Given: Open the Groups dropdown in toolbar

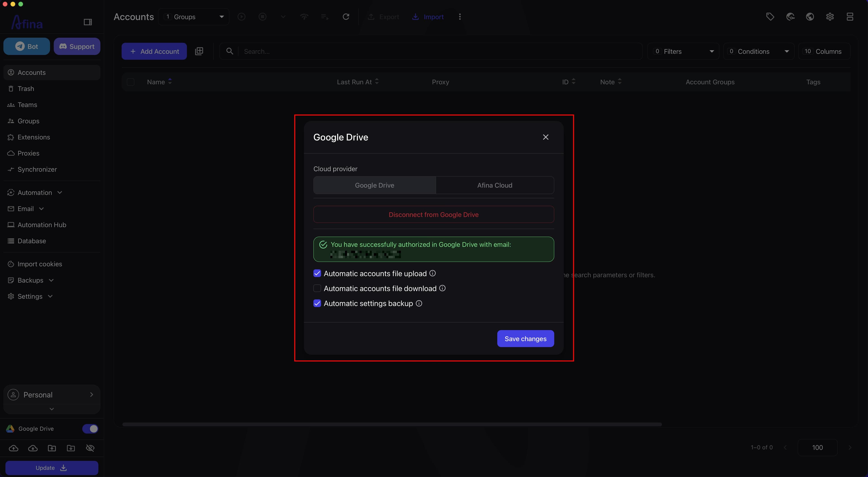Looking at the screenshot, I should [x=193, y=17].
